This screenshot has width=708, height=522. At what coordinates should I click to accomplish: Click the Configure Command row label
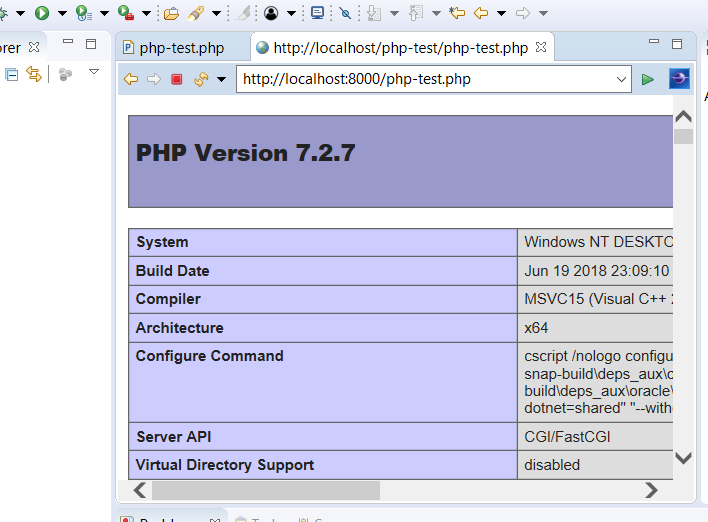(210, 356)
